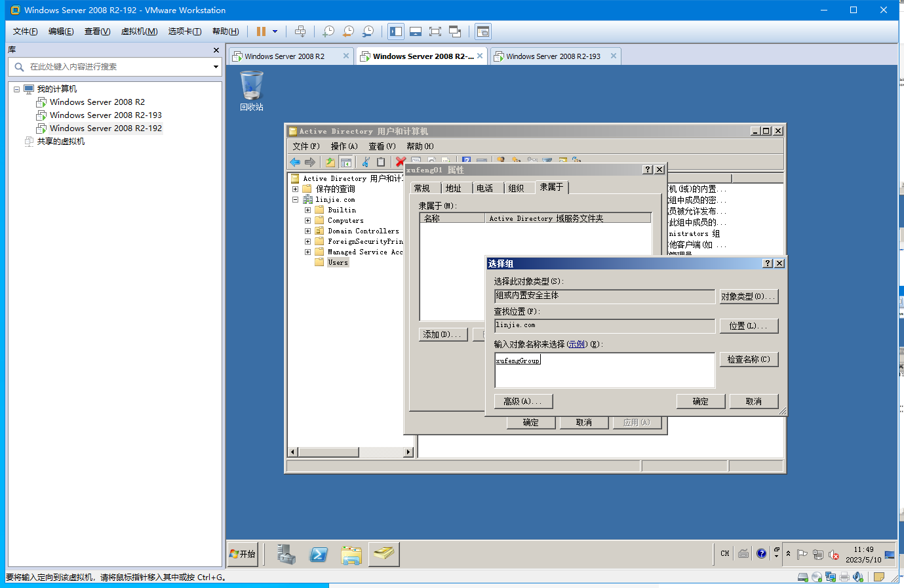The width and height of the screenshot is (904, 588).
Task: Open the snapshot manager wrench clock icon
Action: [x=368, y=31]
